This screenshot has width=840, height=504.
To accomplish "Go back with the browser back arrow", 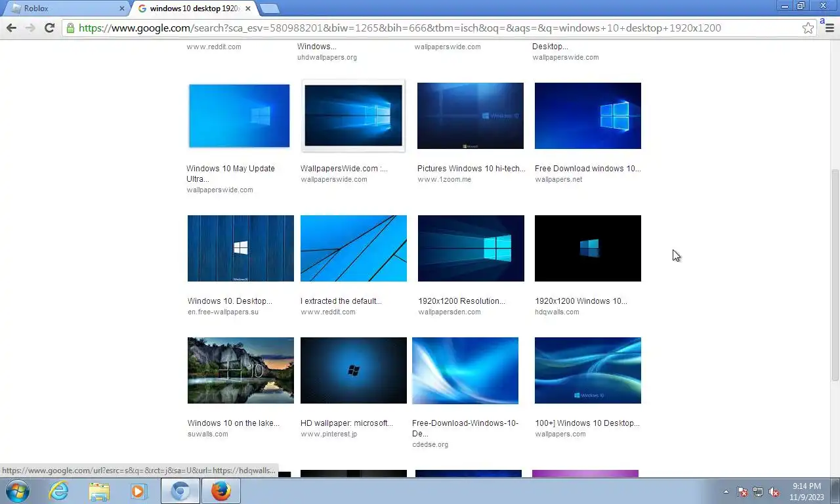I will coord(11,28).
